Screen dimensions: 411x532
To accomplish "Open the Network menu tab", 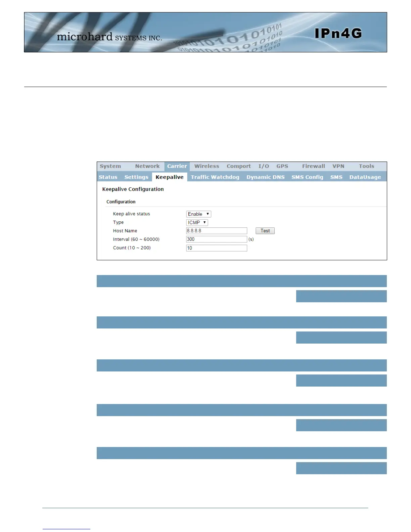I will tap(147, 166).
